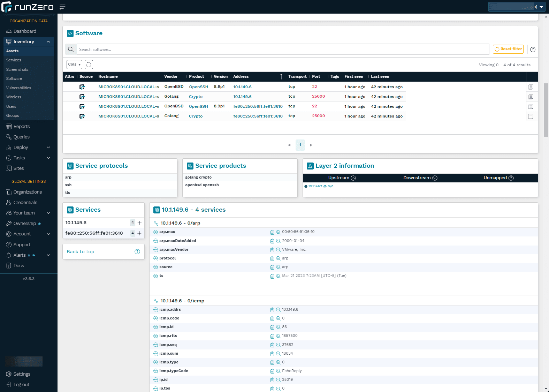This screenshot has width=549, height=392.
Task: Click magnifier icon left of icmp.addrs attribute
Action: click(x=155, y=310)
